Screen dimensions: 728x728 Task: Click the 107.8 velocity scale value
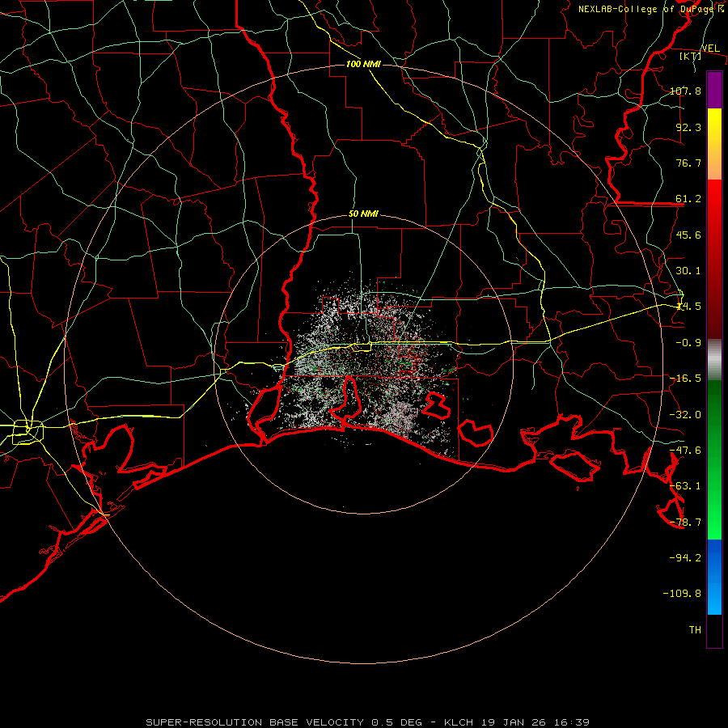[685, 91]
